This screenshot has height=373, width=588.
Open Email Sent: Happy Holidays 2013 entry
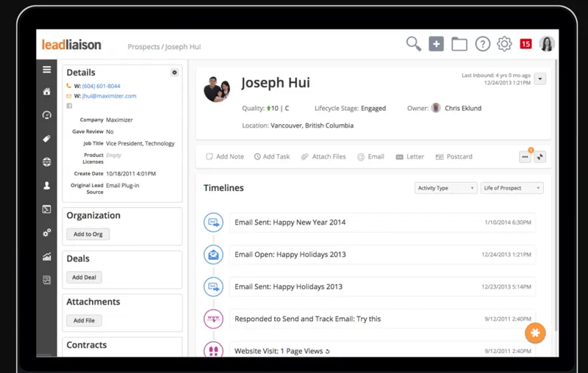382,287
